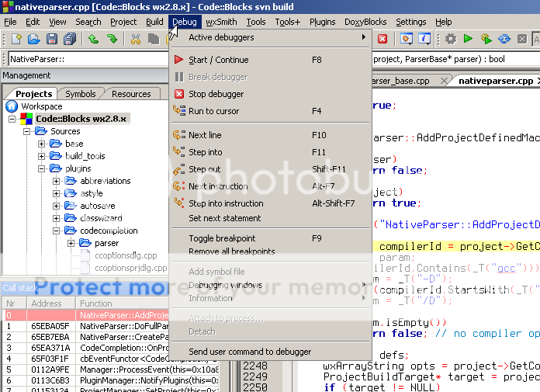This screenshot has width=540, height=392.
Task: Click the Function column header in Call stack
Action: 123,304
